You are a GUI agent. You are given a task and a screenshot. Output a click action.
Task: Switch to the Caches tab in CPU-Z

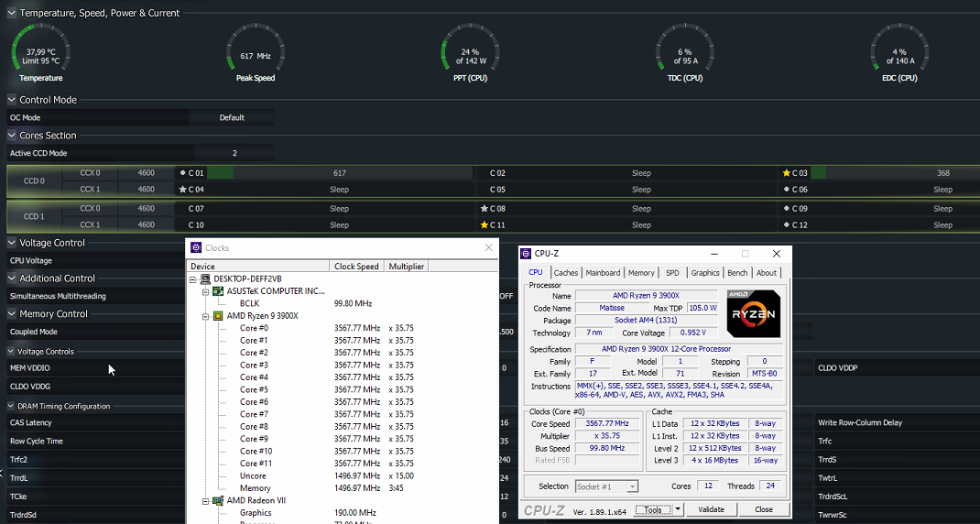click(566, 273)
